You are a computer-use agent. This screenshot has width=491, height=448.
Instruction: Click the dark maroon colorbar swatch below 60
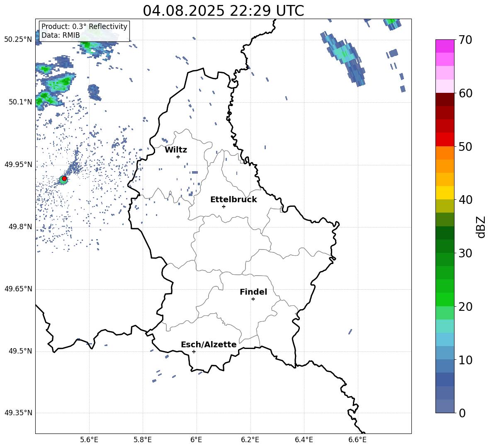click(x=445, y=99)
